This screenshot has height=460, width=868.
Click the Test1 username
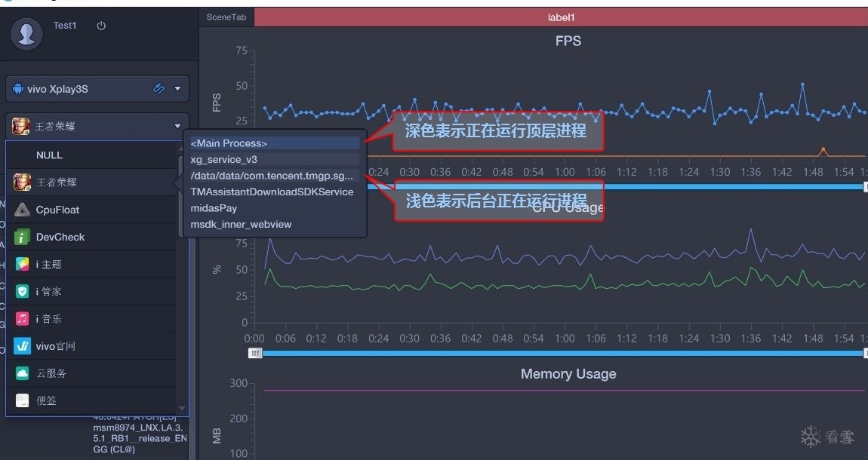click(x=65, y=26)
